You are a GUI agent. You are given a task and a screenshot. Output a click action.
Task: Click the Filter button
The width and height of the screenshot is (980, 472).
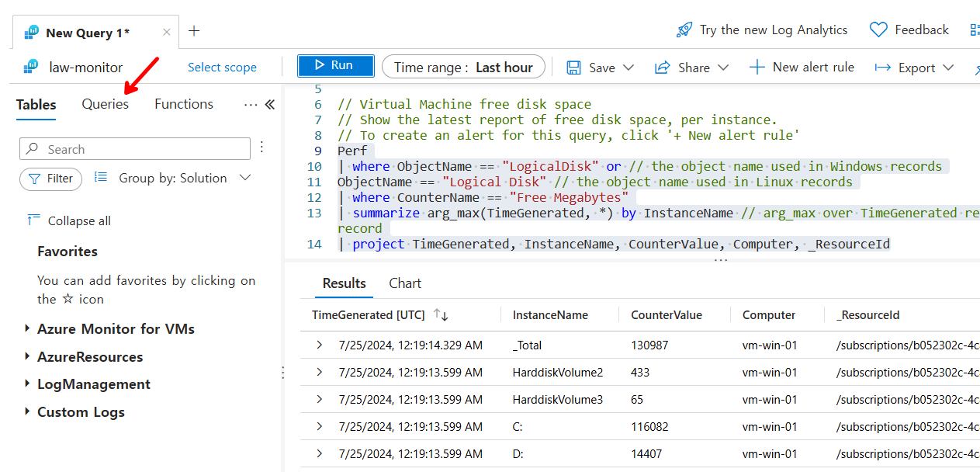pos(51,179)
